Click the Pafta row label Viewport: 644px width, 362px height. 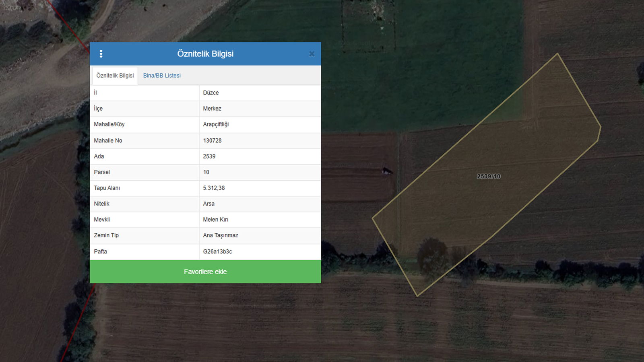pos(100,251)
